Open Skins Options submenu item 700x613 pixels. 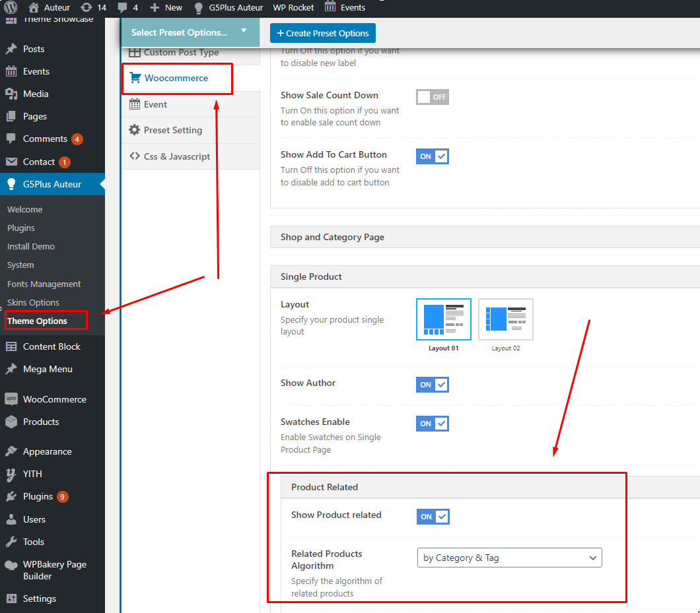click(33, 302)
